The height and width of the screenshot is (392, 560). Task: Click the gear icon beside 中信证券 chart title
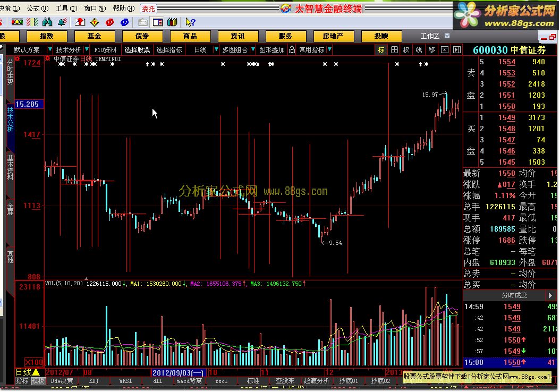48,58
